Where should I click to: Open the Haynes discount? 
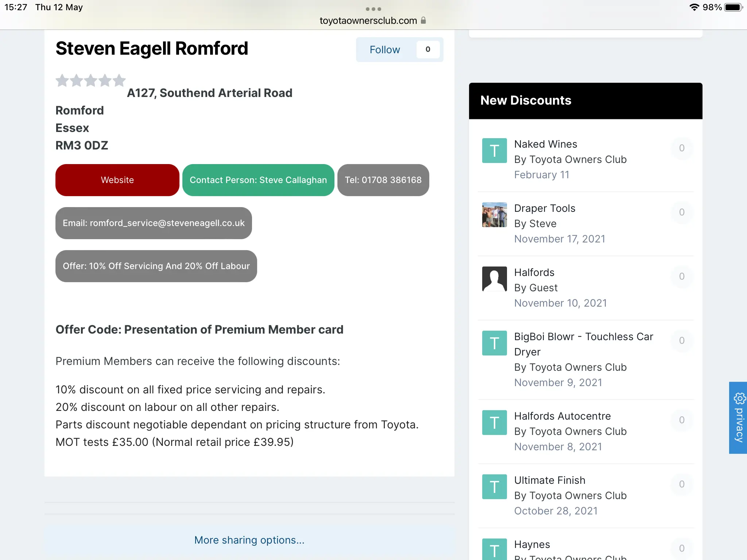(x=532, y=544)
